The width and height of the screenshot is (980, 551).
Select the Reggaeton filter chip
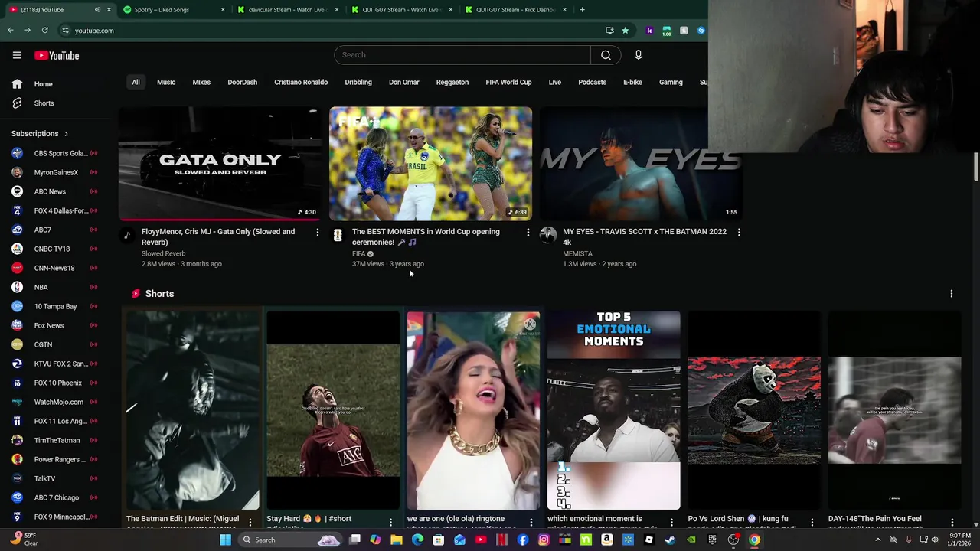[452, 82]
